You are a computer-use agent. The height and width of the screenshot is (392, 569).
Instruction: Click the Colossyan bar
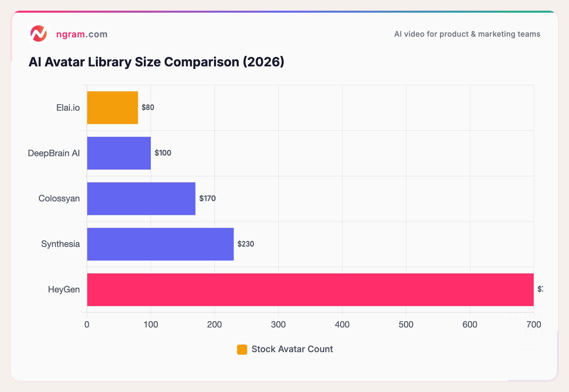[x=141, y=199]
